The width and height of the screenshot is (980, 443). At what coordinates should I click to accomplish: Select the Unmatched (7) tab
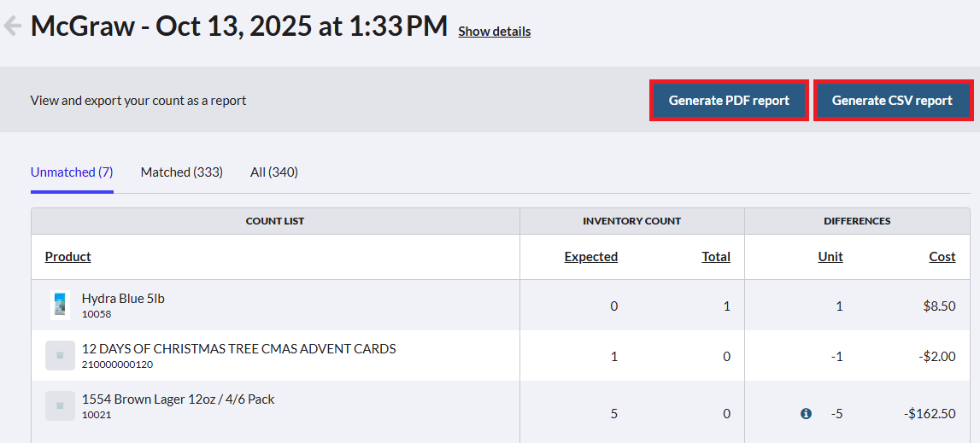[x=72, y=172]
